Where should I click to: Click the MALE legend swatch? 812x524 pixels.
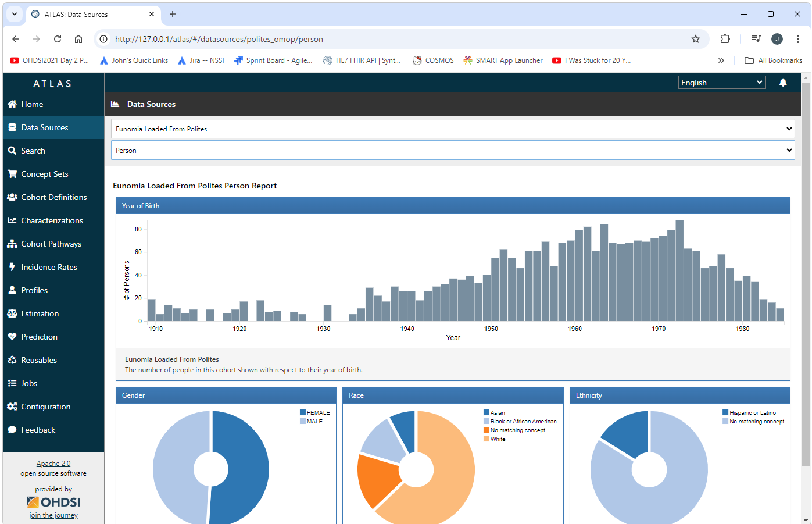point(303,421)
